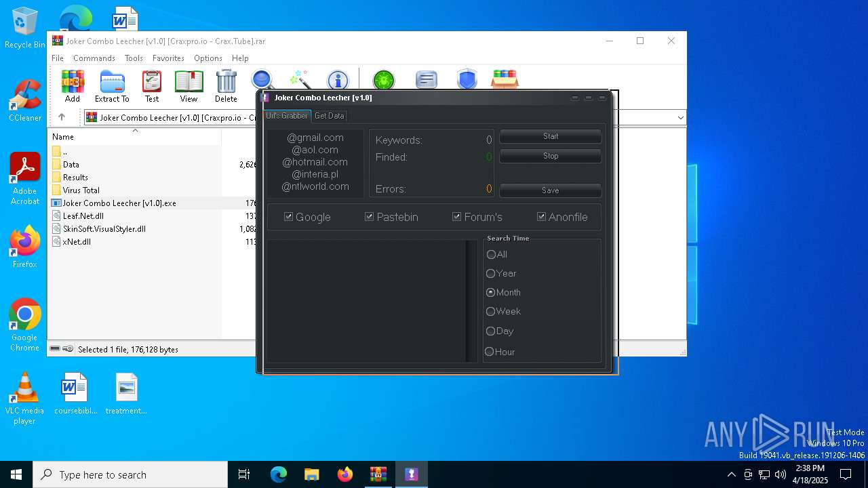This screenshot has height=488, width=868.
Task: Open the notification center icon
Action: [x=846, y=474]
